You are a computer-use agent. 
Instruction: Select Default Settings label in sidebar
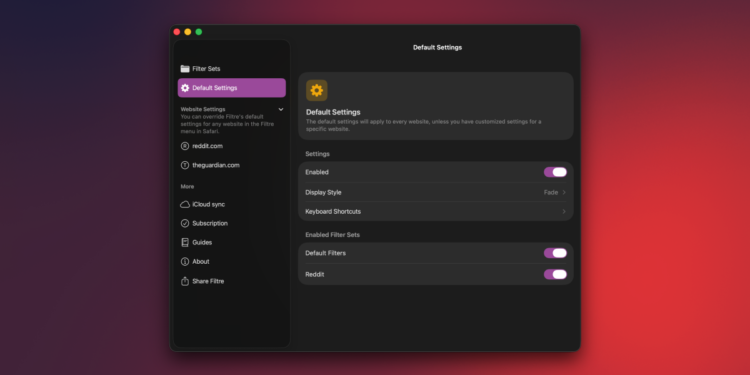click(215, 88)
